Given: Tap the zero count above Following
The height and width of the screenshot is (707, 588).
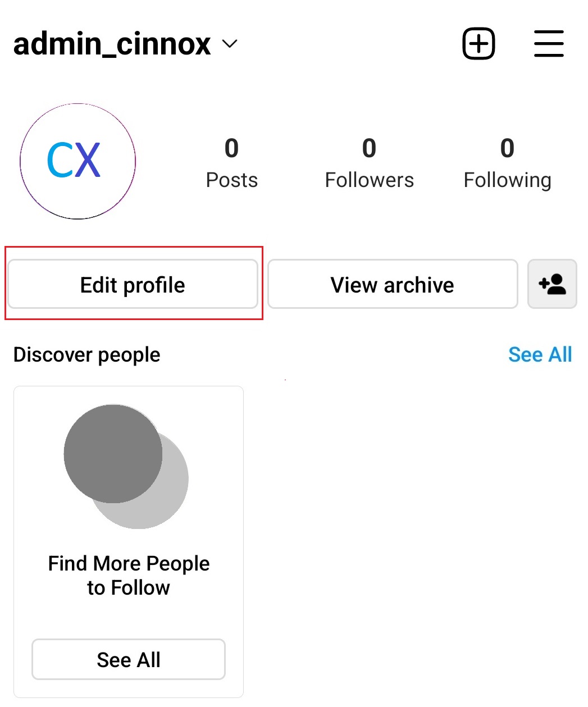Looking at the screenshot, I should 507,148.
